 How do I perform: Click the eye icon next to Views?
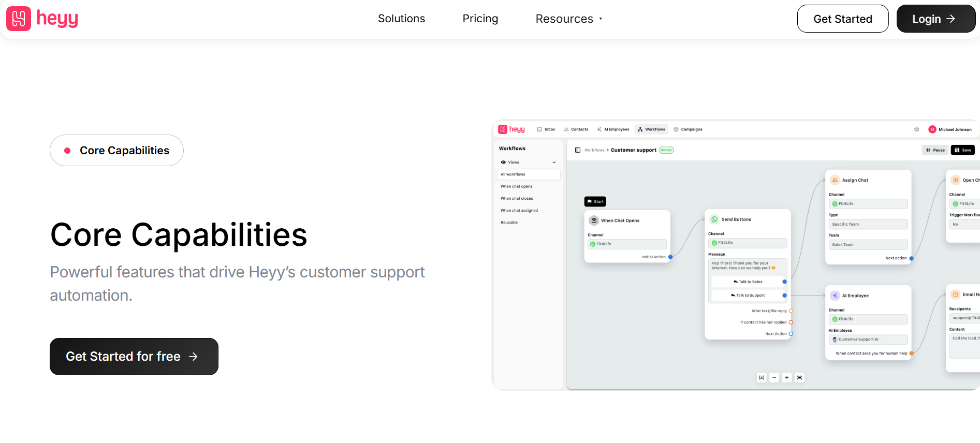point(503,163)
